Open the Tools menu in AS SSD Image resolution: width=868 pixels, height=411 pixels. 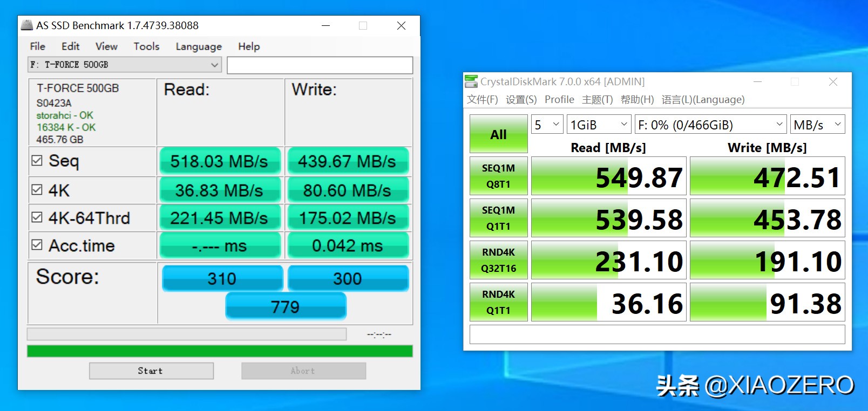[146, 46]
